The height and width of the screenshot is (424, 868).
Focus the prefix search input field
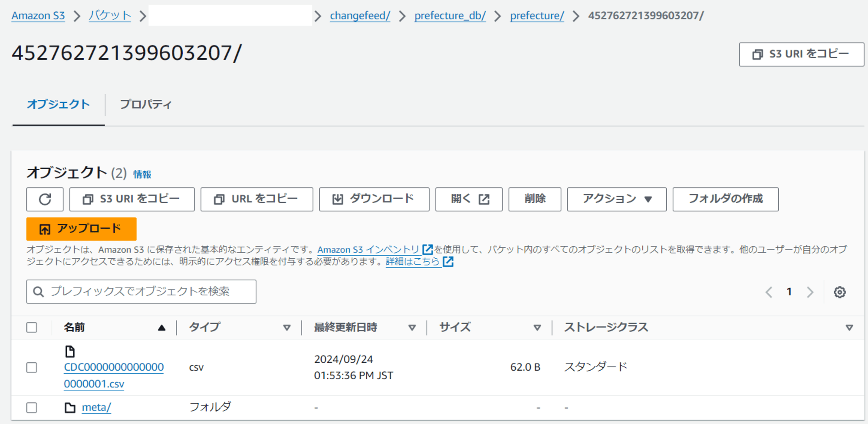(141, 292)
